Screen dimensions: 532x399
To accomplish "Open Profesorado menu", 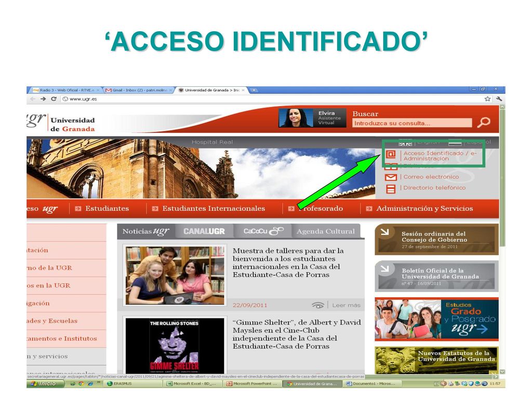I will pos(321,208).
